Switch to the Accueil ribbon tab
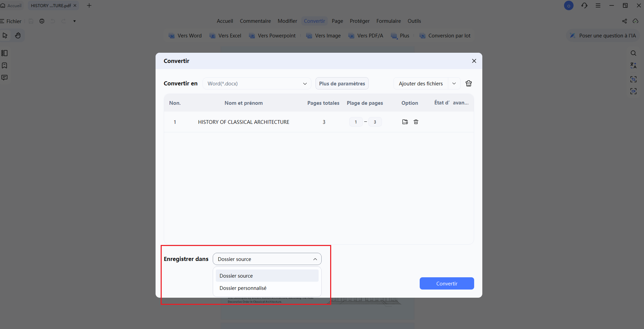The image size is (644, 329). (x=225, y=21)
